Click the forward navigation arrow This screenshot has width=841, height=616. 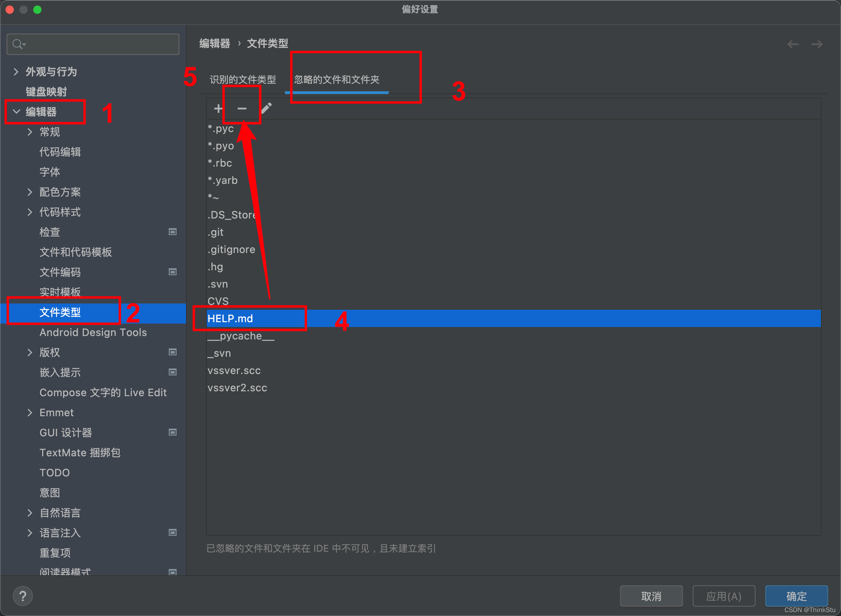coord(817,44)
